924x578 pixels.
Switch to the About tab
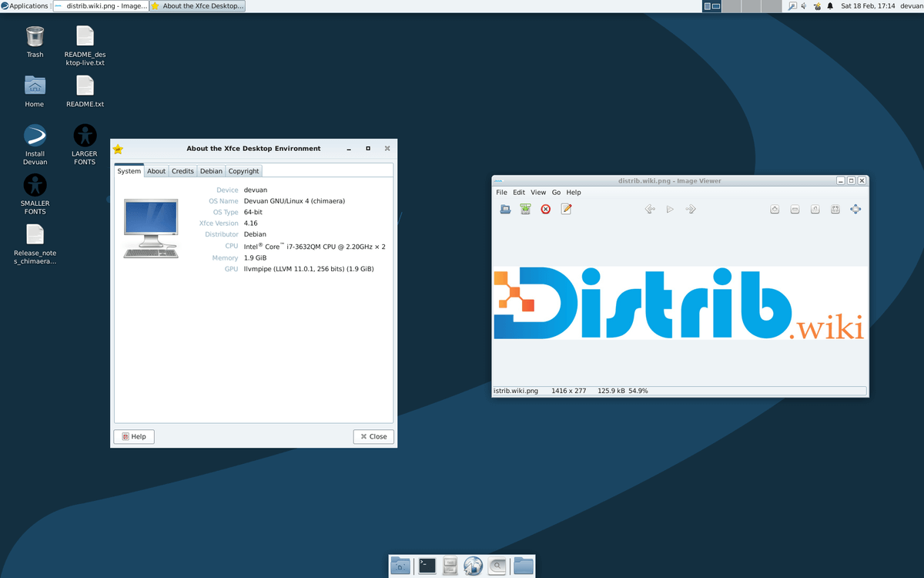click(156, 171)
